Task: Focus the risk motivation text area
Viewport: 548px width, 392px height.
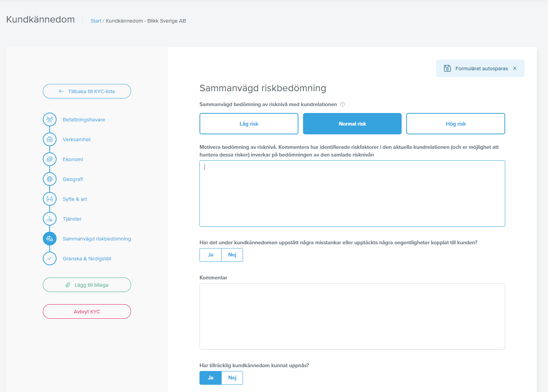Action: [x=352, y=194]
